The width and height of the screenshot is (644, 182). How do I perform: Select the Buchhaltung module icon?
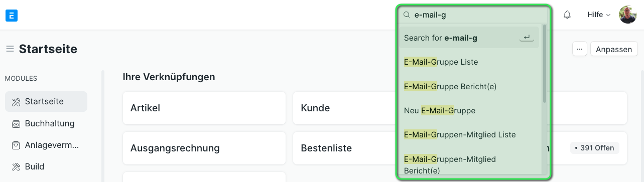(16, 124)
